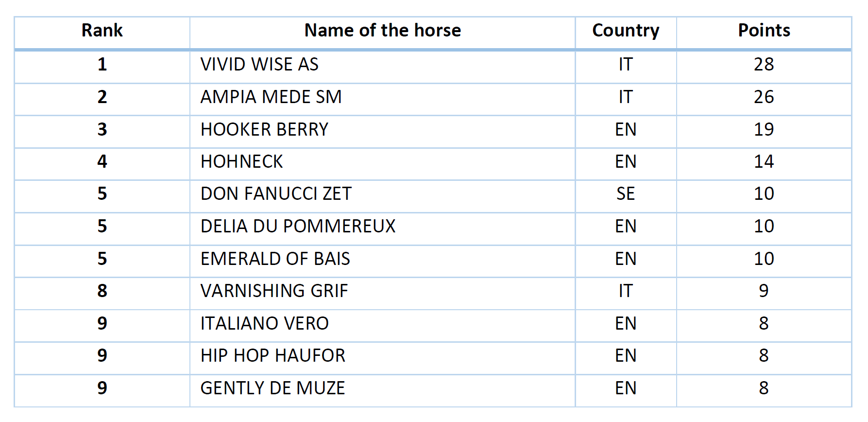
Task: Select the DON FANUCCI ZET cell
Action: 276,194
